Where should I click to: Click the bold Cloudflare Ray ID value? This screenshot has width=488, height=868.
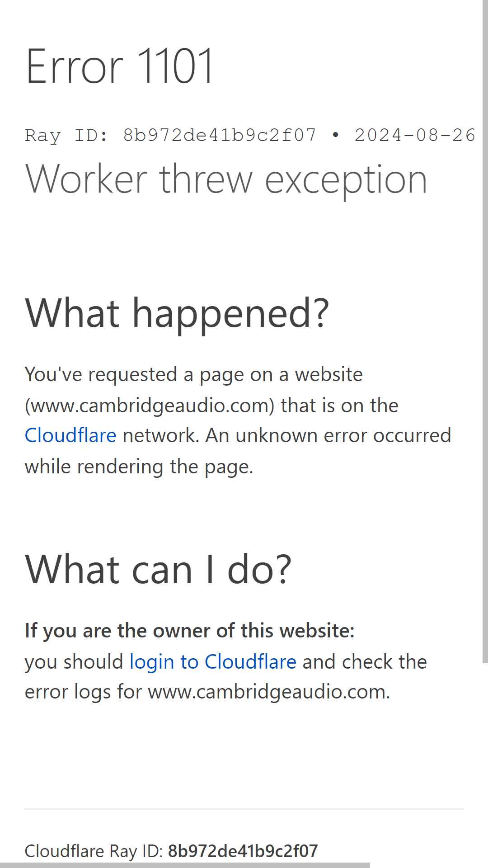(x=243, y=851)
